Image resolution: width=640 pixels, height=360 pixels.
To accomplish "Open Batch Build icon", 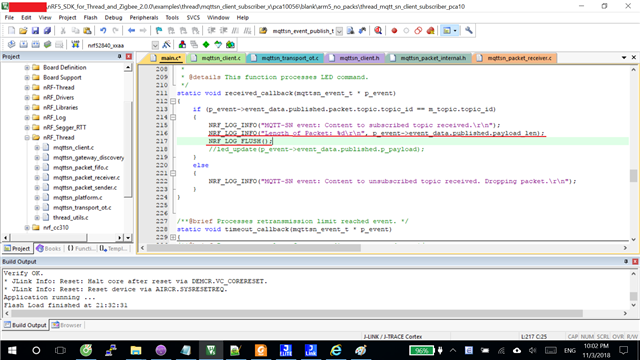I will pyautogui.click(x=47, y=44).
